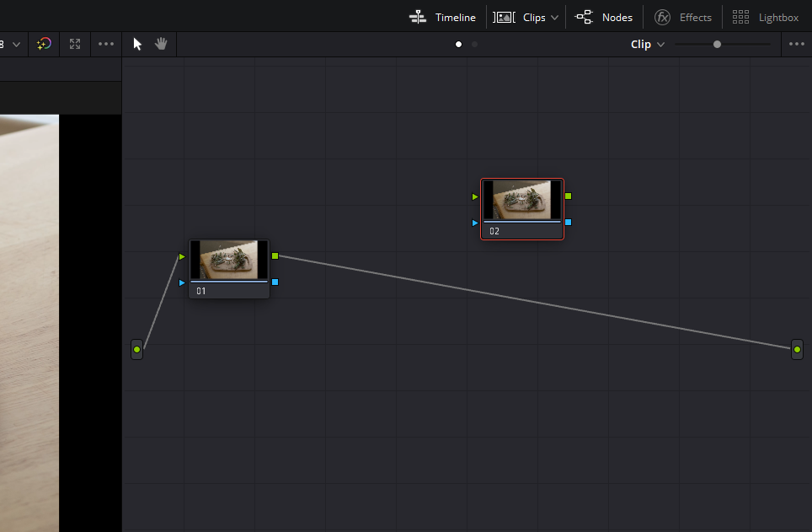Switch to the Nodes view tab
Image resolution: width=812 pixels, height=532 pixels.
point(616,17)
